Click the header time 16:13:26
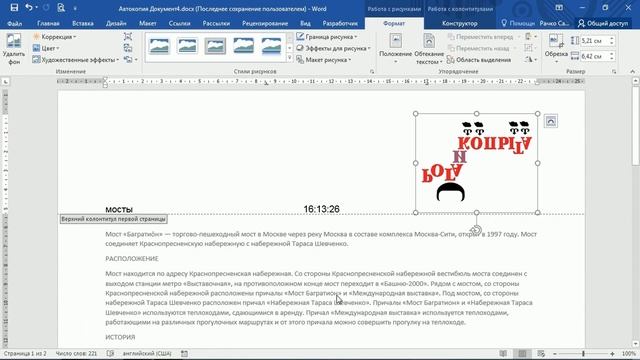Image resolution: width=640 pixels, height=360 pixels. click(x=321, y=209)
